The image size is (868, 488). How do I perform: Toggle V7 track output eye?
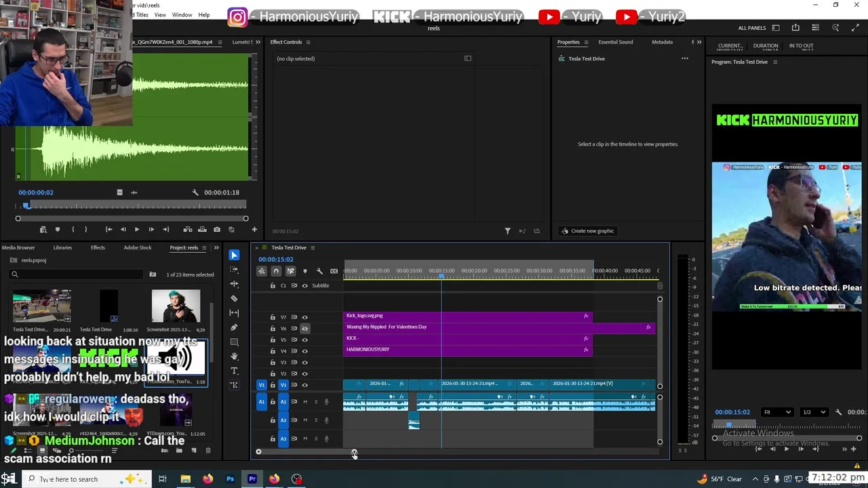[x=304, y=317]
